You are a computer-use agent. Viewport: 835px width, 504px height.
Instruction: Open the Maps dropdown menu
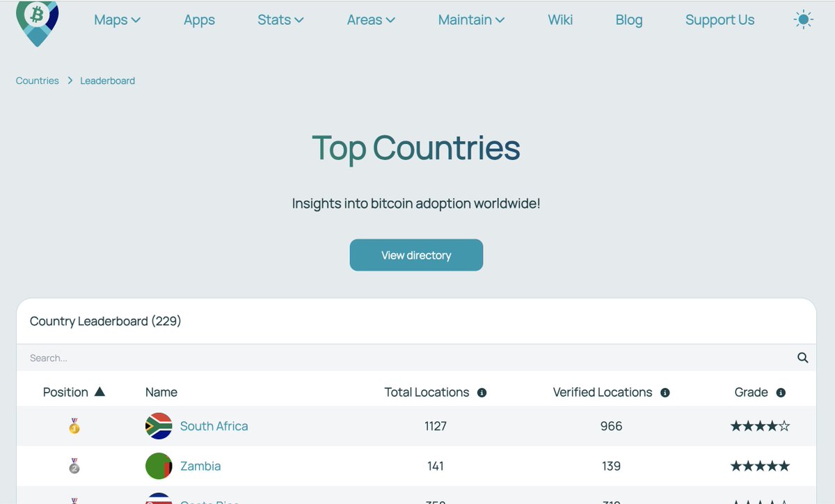pos(116,19)
